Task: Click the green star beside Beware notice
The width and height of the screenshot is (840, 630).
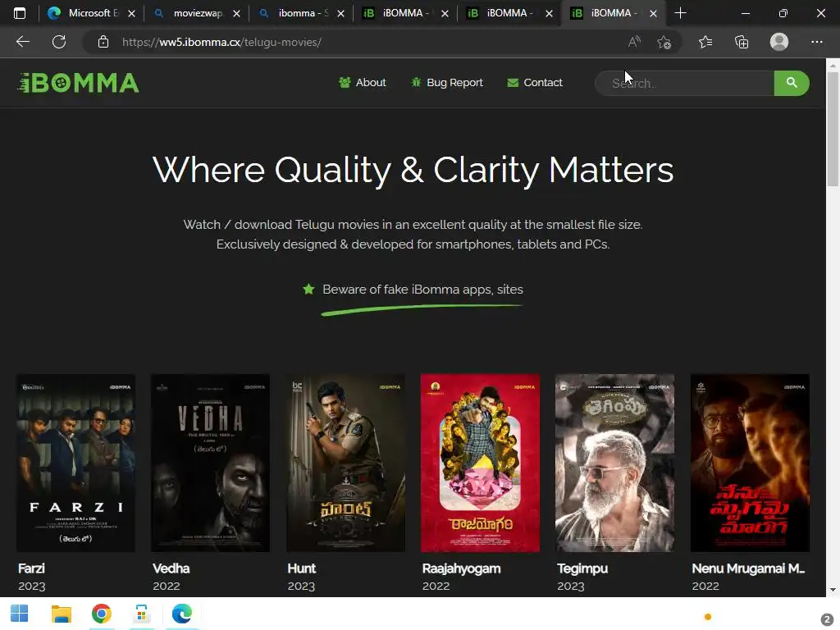Action: [308, 290]
